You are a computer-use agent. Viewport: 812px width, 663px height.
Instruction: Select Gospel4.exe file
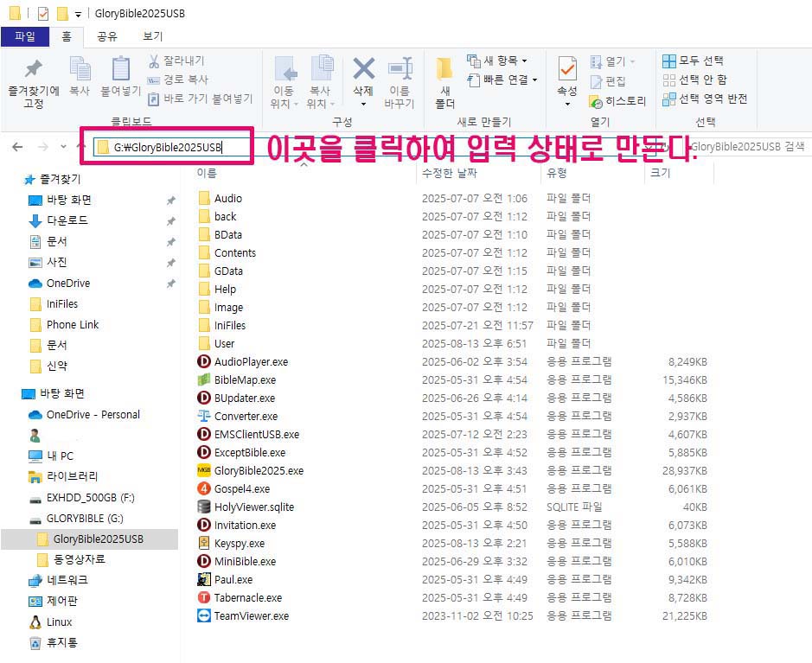click(242, 489)
